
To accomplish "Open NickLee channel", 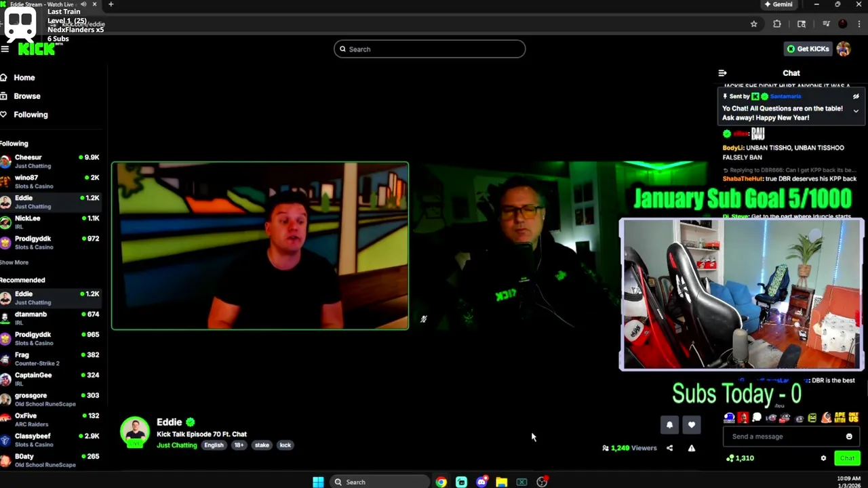I will [51, 222].
